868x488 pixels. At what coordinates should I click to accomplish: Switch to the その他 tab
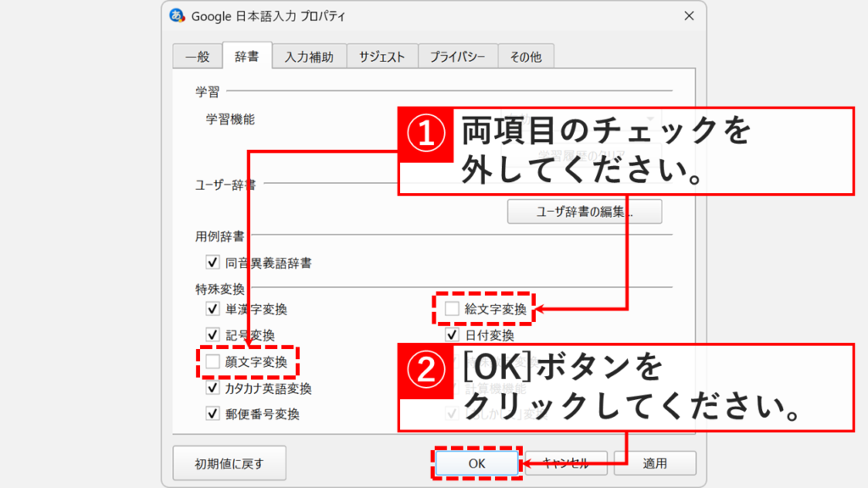526,57
